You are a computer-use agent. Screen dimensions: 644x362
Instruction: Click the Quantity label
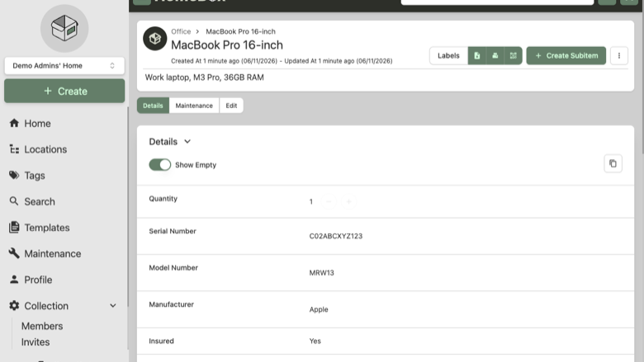[x=163, y=199]
